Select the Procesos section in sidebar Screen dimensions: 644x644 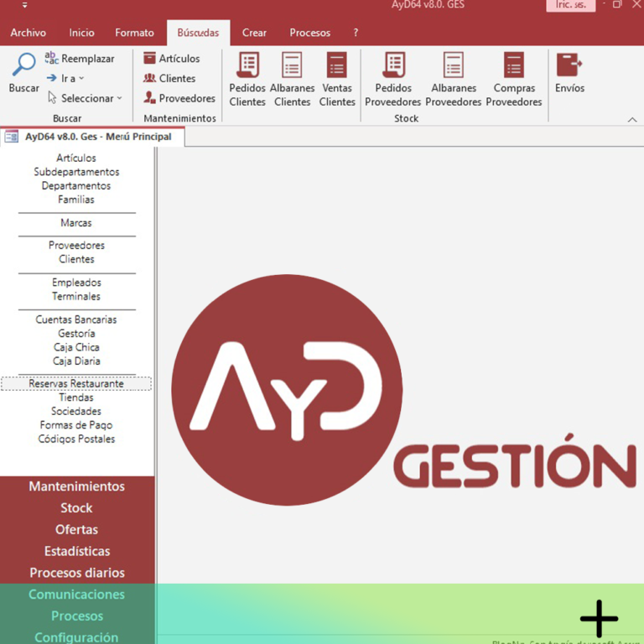point(77,616)
